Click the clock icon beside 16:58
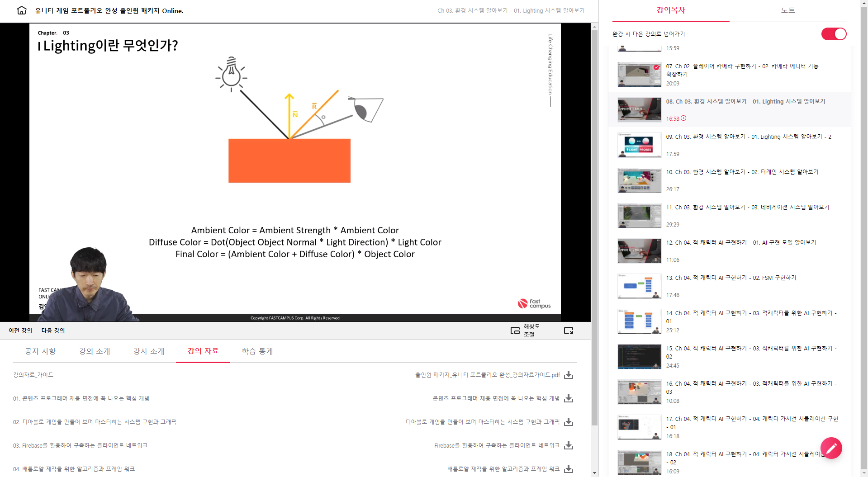 pyautogui.click(x=683, y=118)
